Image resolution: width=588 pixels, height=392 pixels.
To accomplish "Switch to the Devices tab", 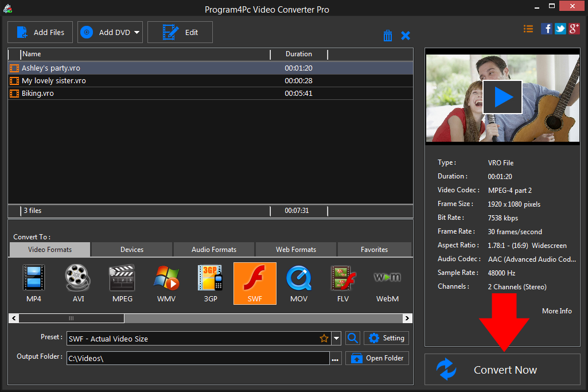I will (132, 250).
